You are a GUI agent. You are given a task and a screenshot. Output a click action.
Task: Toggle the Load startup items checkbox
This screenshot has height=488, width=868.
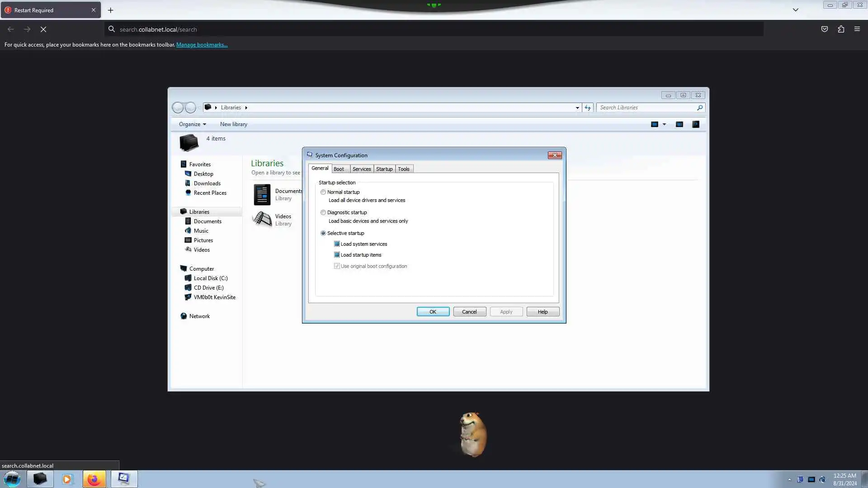[337, 255]
